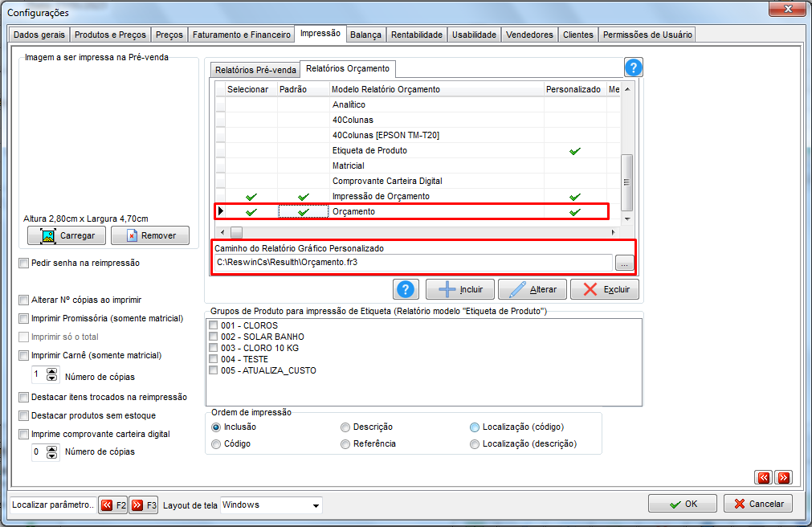Click the blue help icon above the report grid
812x527 pixels.
pos(634,67)
